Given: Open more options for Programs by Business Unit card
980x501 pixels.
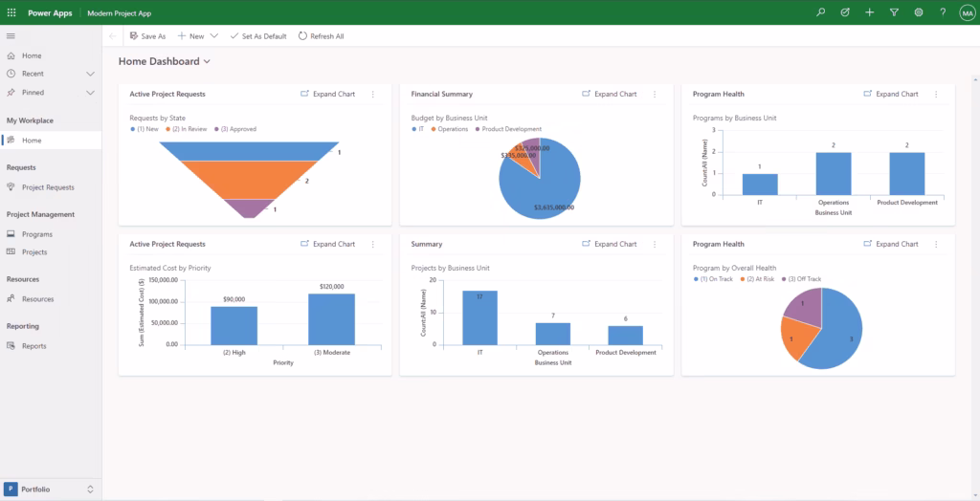Looking at the screenshot, I should tap(936, 95).
